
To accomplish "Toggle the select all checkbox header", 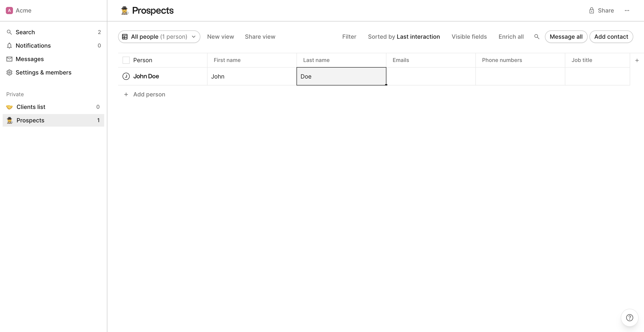I will [126, 60].
